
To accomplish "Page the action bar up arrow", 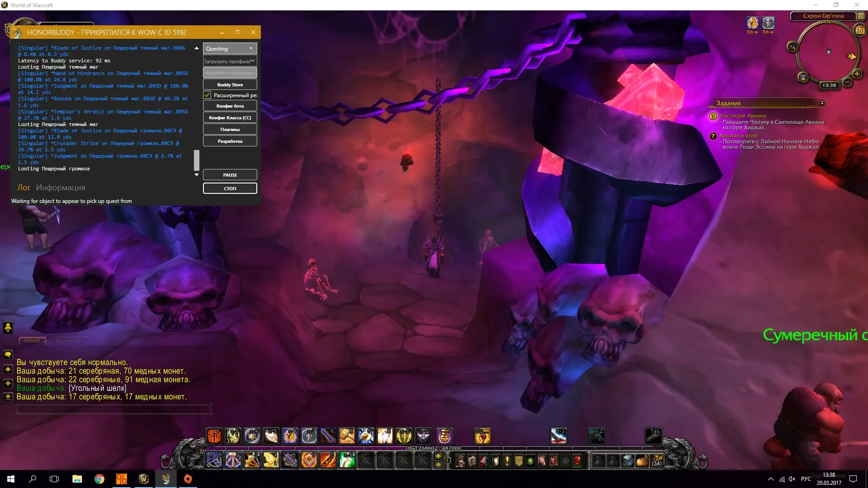I will [438, 456].
